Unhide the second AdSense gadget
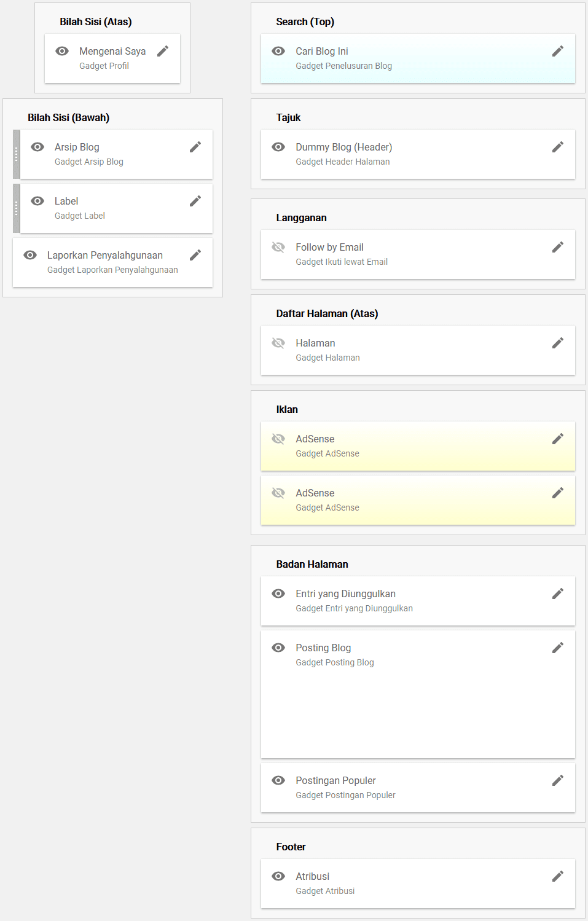 click(x=278, y=493)
